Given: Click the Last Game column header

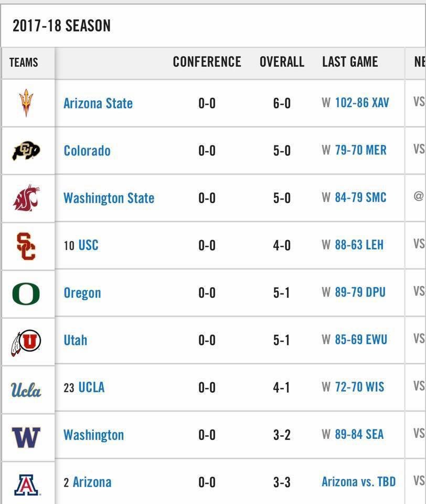Looking at the screenshot, I should pos(350,62).
